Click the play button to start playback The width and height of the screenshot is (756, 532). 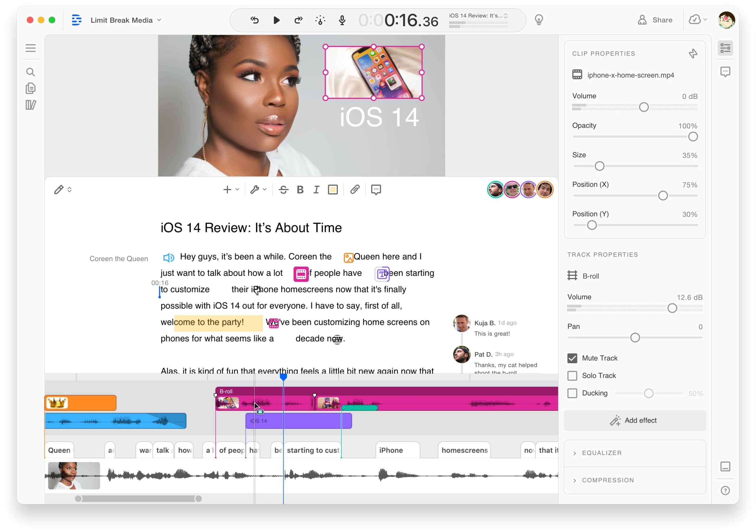click(276, 20)
